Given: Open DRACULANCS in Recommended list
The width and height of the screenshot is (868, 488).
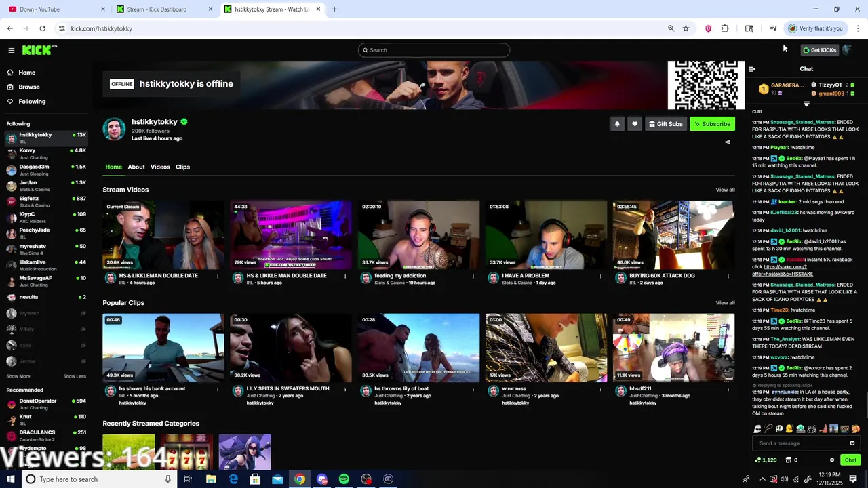Looking at the screenshot, I should coord(46,435).
